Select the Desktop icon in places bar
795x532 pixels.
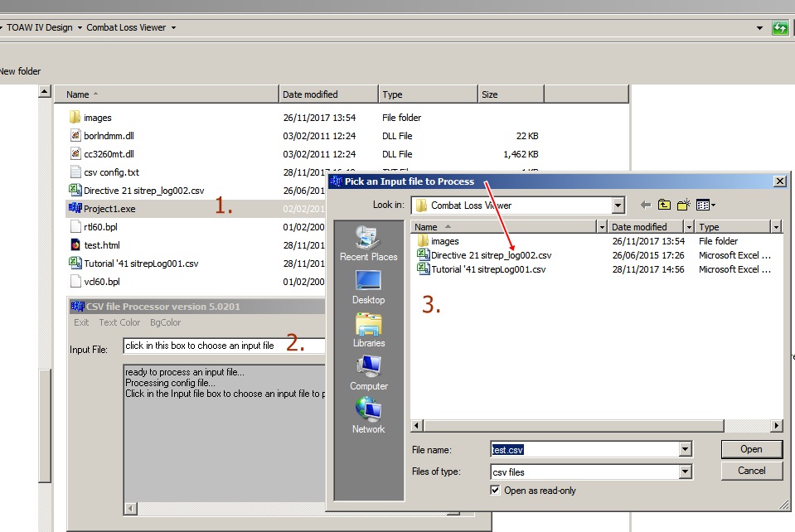tap(368, 288)
